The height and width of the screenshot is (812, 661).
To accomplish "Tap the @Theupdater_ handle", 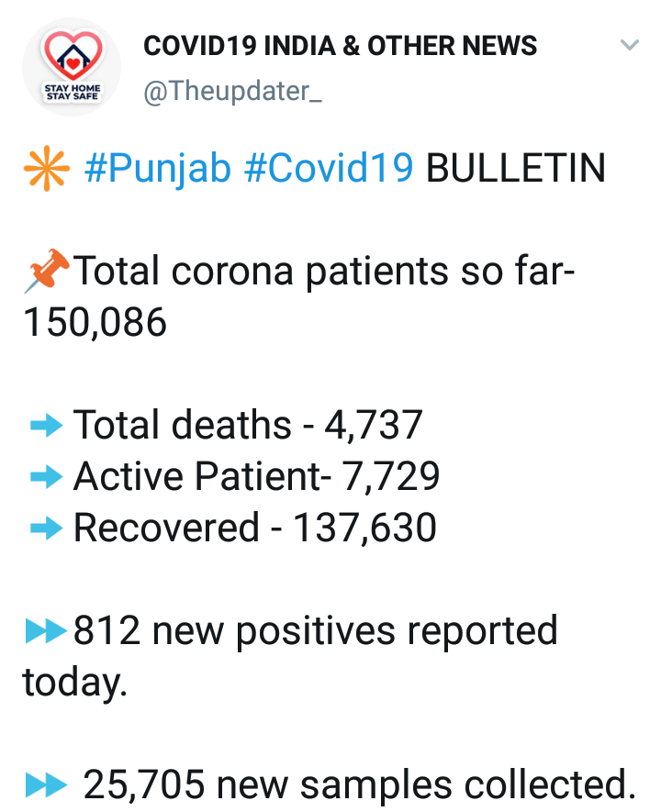I will pos(233,93).
